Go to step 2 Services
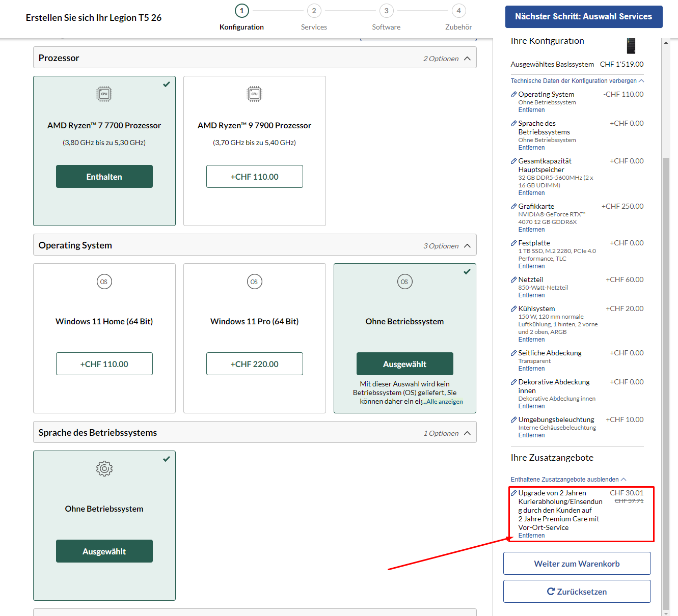The height and width of the screenshot is (616, 678). (x=314, y=11)
